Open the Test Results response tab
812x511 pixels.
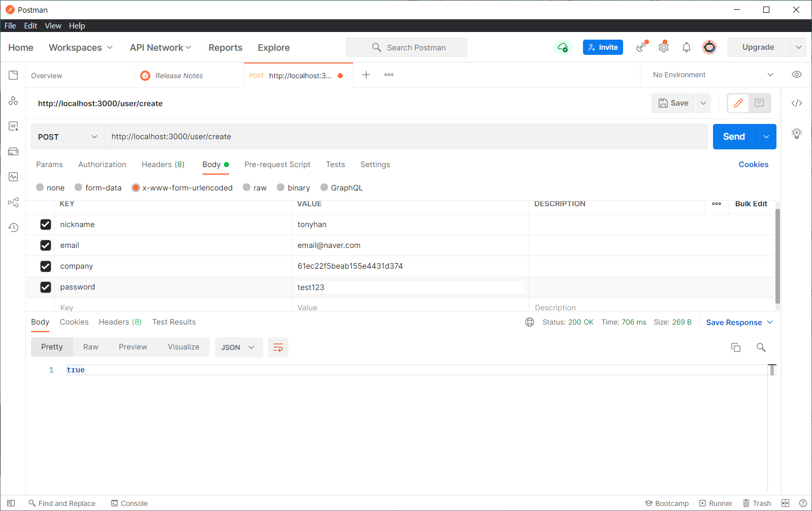(x=174, y=322)
